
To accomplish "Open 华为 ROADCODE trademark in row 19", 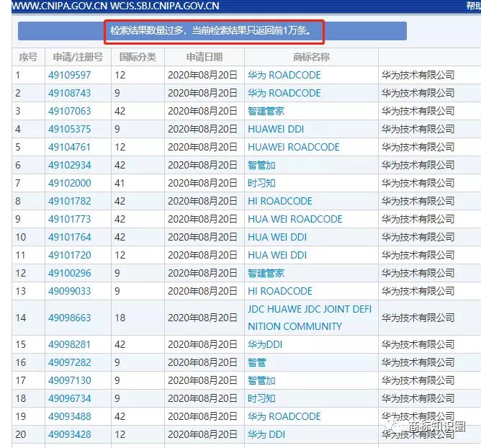I will click(284, 416).
